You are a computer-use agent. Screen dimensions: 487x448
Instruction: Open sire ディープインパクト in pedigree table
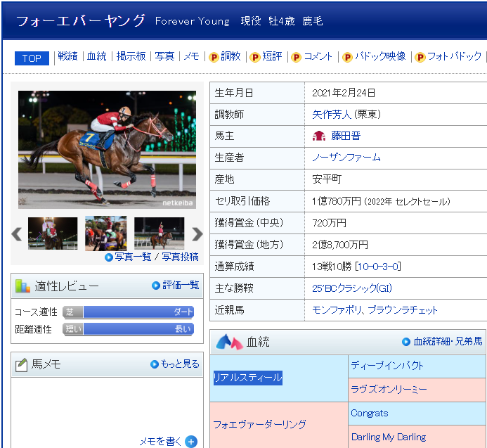387,366
